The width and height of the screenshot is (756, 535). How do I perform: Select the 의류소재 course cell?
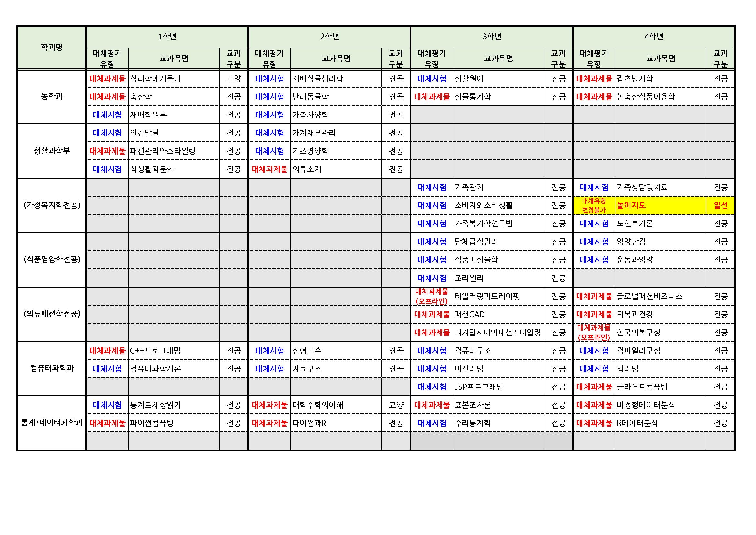tap(336, 169)
